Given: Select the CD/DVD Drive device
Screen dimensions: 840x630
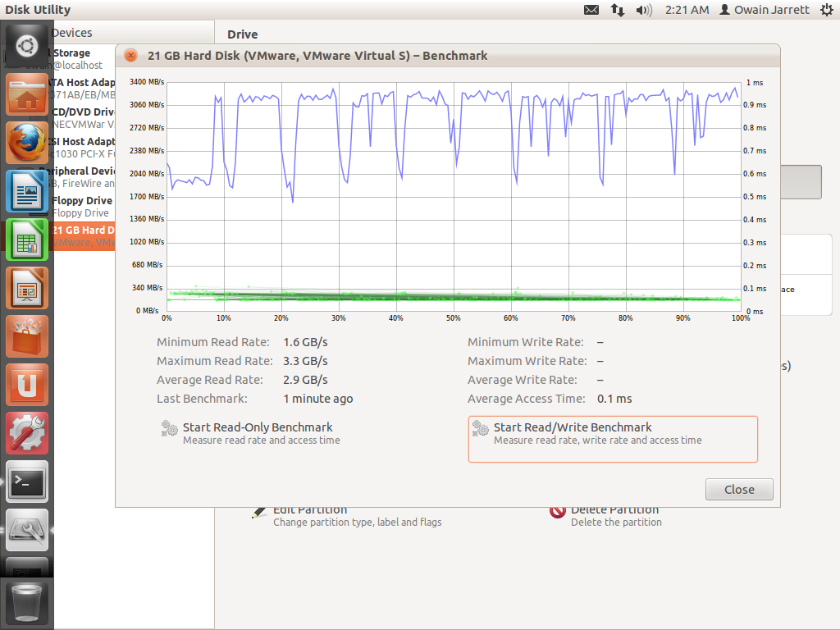Looking at the screenshot, I should coord(84,118).
